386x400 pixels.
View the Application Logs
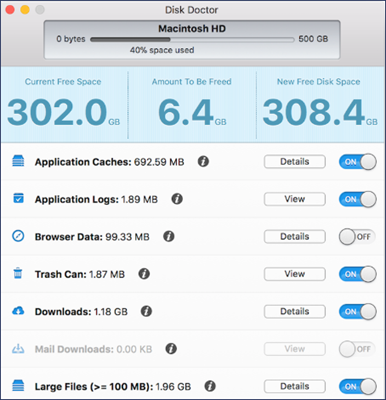pyautogui.click(x=295, y=199)
